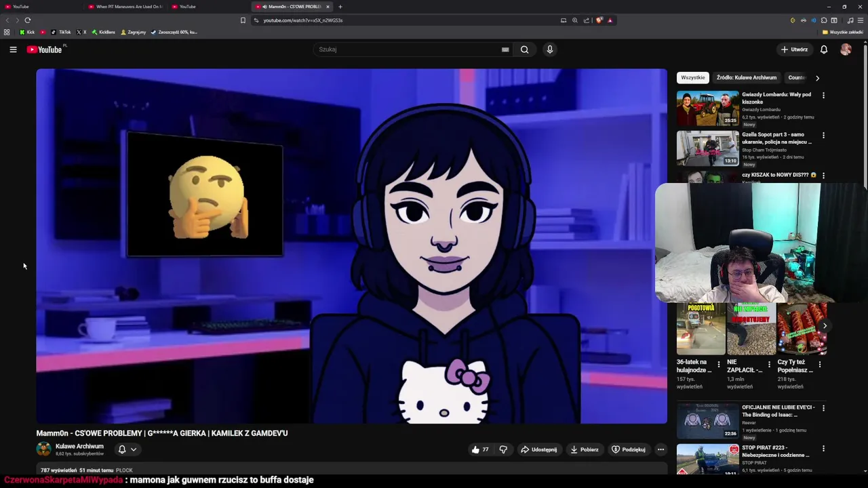Open the Kick bookmark

27,32
